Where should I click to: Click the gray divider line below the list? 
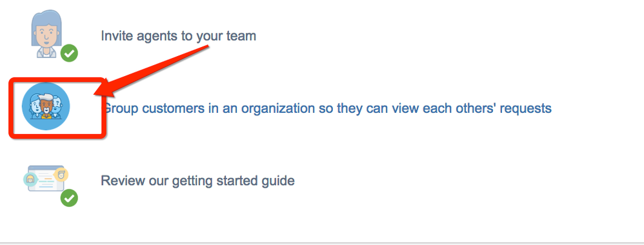tap(322, 243)
